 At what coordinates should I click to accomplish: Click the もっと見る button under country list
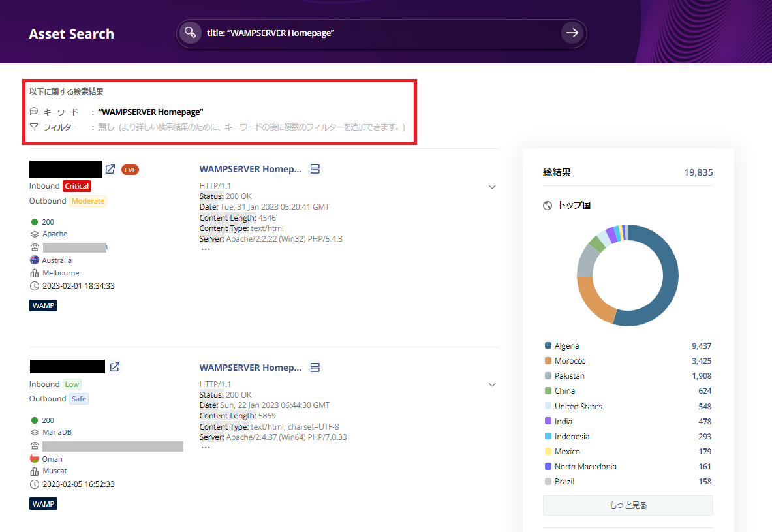[x=628, y=505]
